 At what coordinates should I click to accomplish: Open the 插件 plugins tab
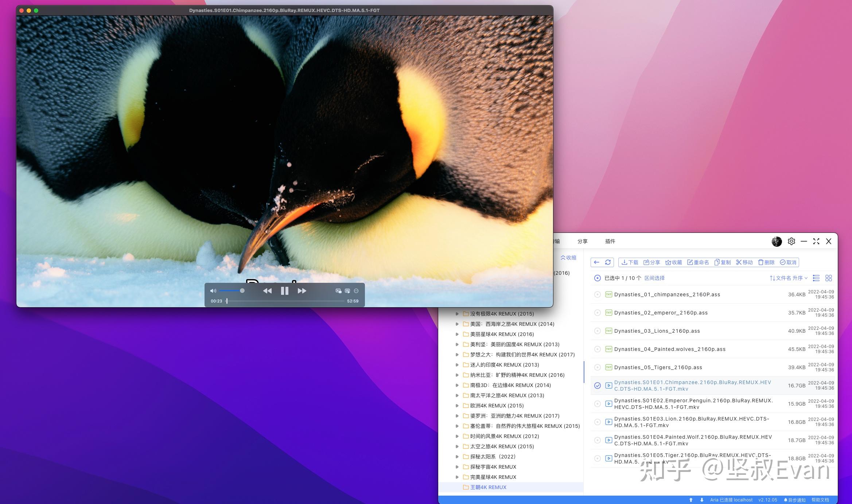pos(610,241)
